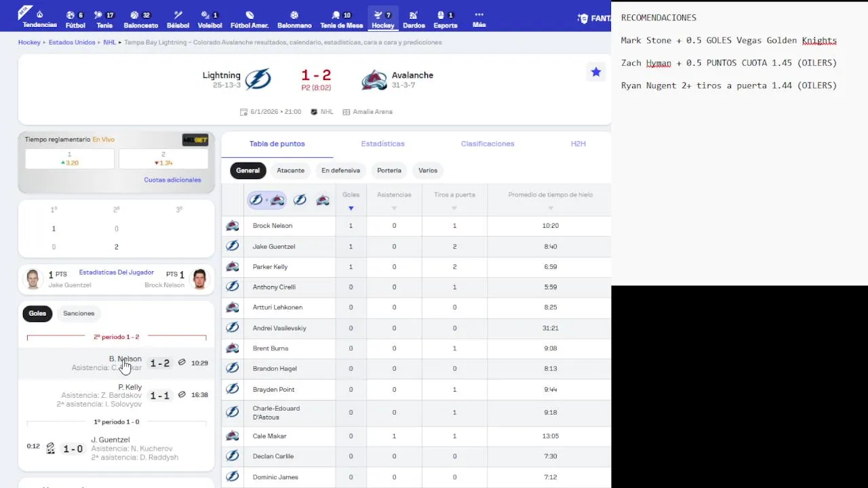Click Zach Hyman recommendation line in notes

(728, 63)
